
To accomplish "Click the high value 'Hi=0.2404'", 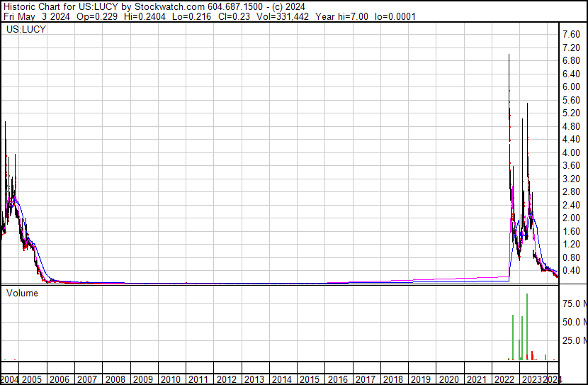I will point(145,16).
